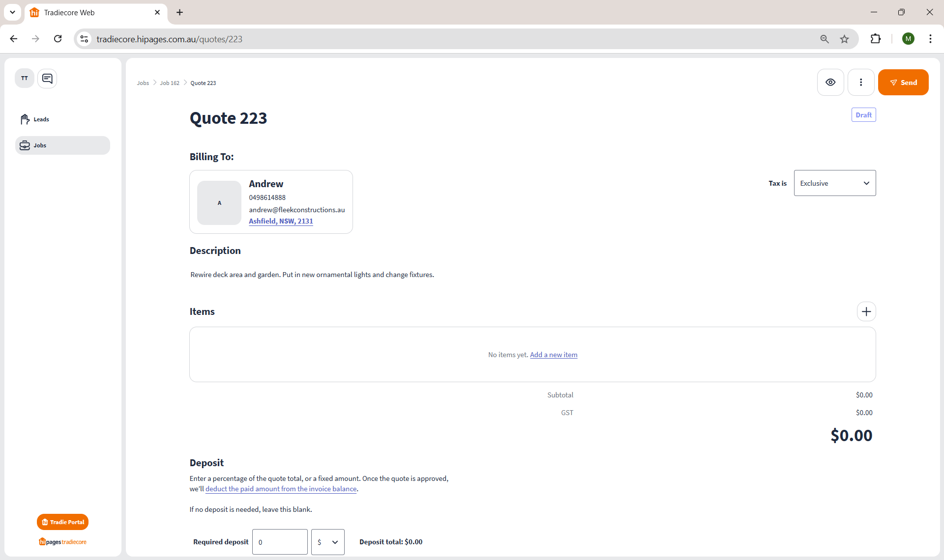
Task: Click the Add a new item link
Action: [x=553, y=355]
